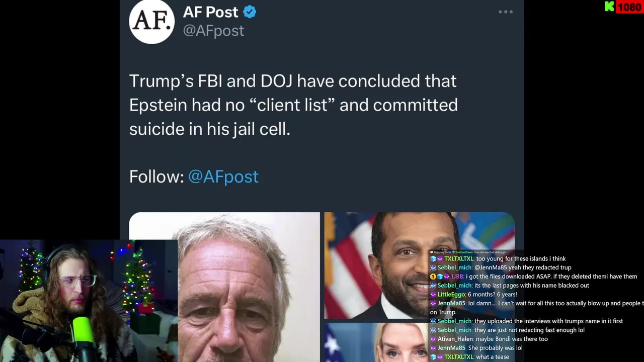Select the LittleEggo username in chat

click(x=451, y=295)
